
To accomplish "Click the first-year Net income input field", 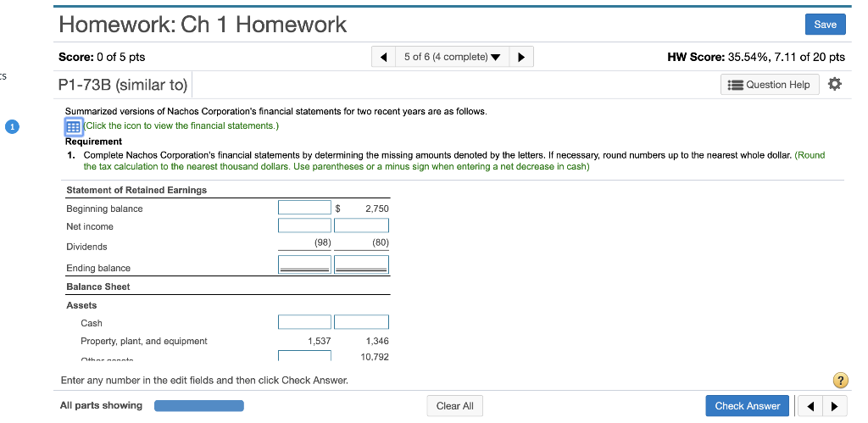I will (x=304, y=225).
